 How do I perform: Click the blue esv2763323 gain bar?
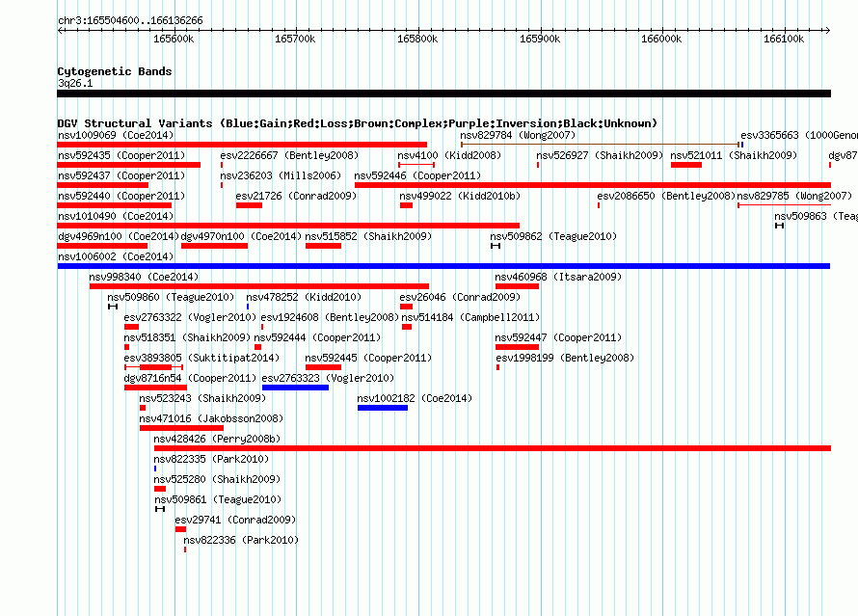296,388
